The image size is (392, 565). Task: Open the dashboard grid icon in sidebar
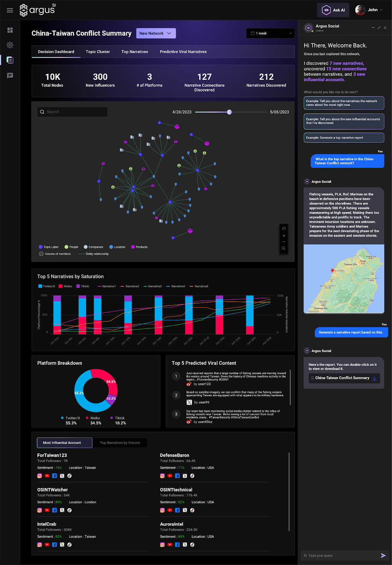(10, 30)
